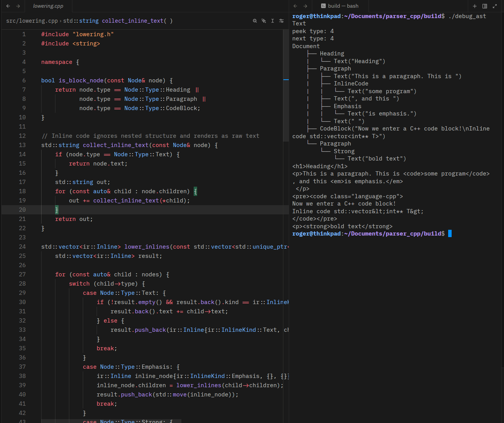Click '<pre><code class="language-cpp">' output line
The width and height of the screenshot is (504, 423).
click(x=348, y=196)
